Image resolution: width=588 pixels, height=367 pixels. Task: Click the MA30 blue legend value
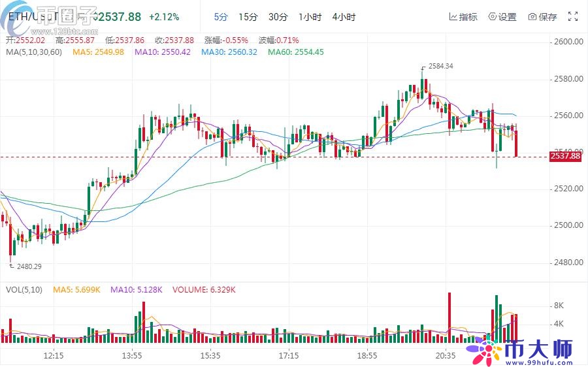(229, 52)
